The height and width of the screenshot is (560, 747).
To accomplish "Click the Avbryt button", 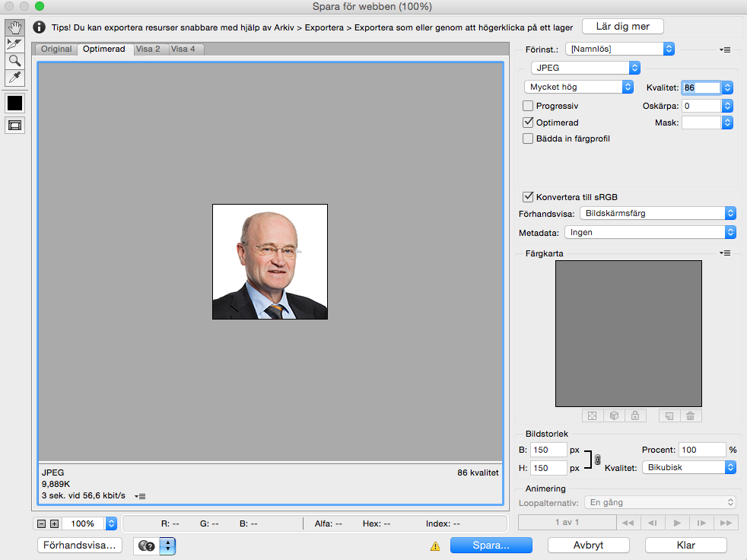I will coord(588,546).
